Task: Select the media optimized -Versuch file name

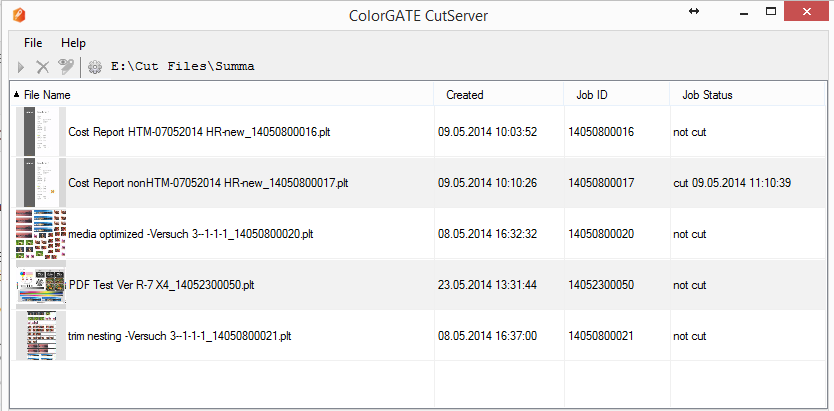Action: coord(190,234)
